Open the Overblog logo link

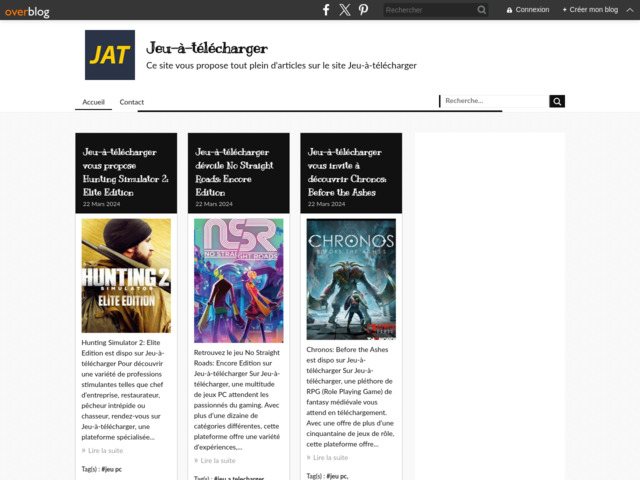point(27,11)
